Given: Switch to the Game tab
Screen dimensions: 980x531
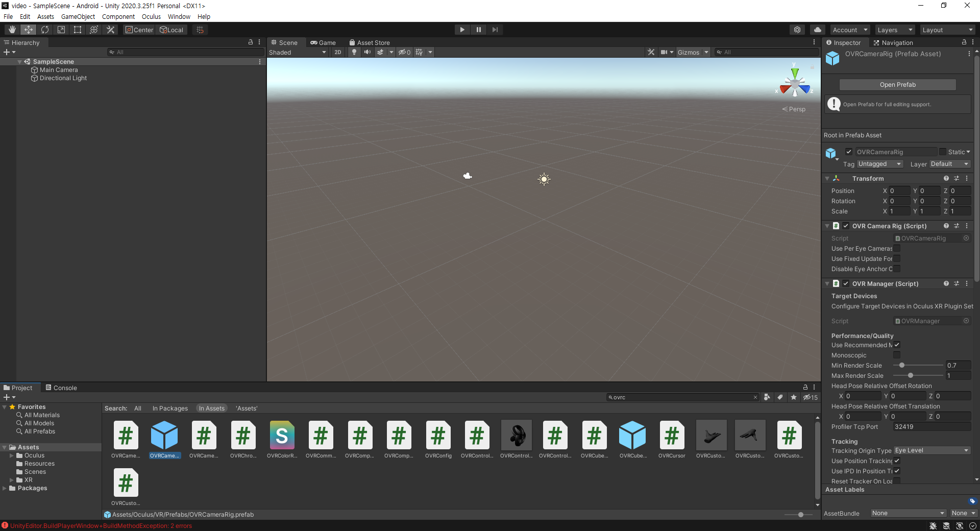Looking at the screenshot, I should click(x=323, y=42).
